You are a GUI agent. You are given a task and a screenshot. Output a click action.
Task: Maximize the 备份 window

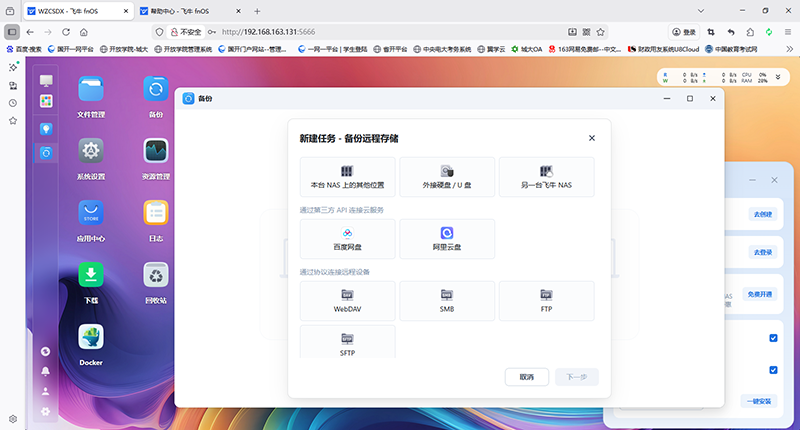(x=690, y=98)
